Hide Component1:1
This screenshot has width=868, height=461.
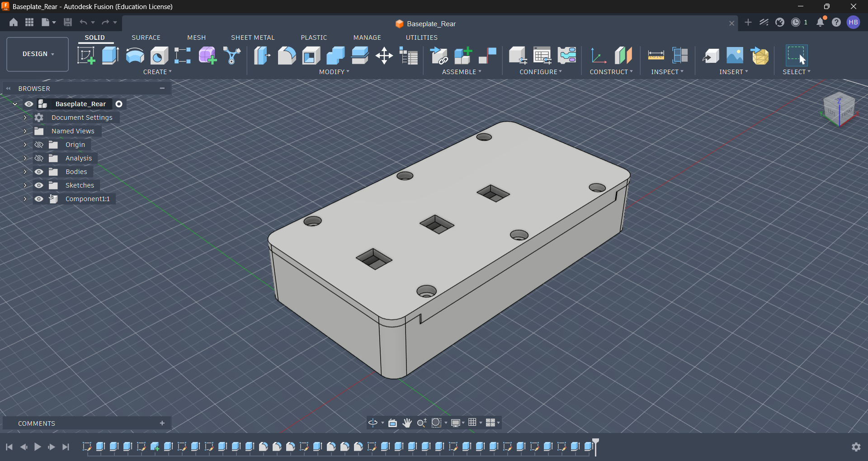click(x=39, y=199)
